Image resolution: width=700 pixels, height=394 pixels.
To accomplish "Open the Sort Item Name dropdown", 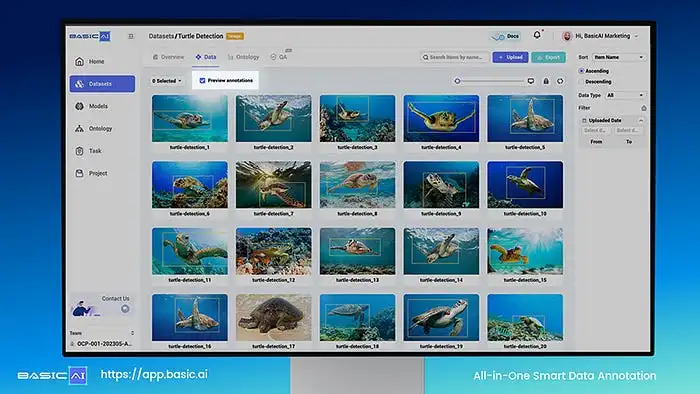I will click(x=618, y=57).
